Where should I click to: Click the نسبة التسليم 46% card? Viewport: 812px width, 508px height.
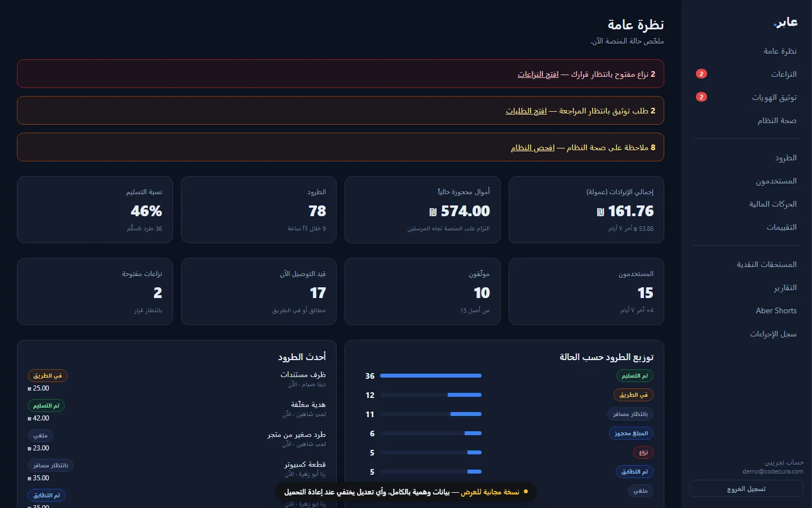[x=95, y=210]
